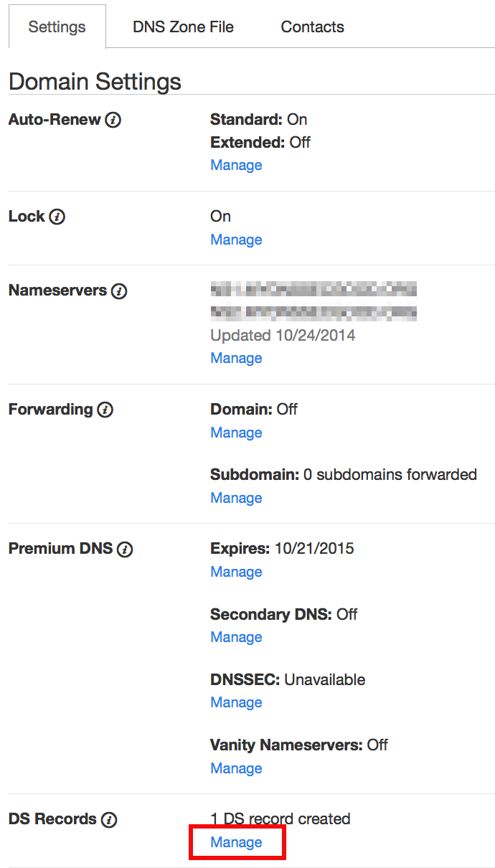Manage Premium DNS expiration
495x868 pixels.
tap(236, 572)
